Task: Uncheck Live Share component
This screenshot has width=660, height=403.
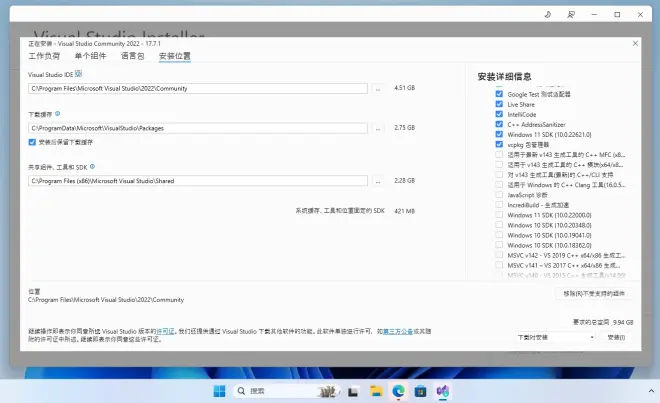Action: (x=499, y=104)
